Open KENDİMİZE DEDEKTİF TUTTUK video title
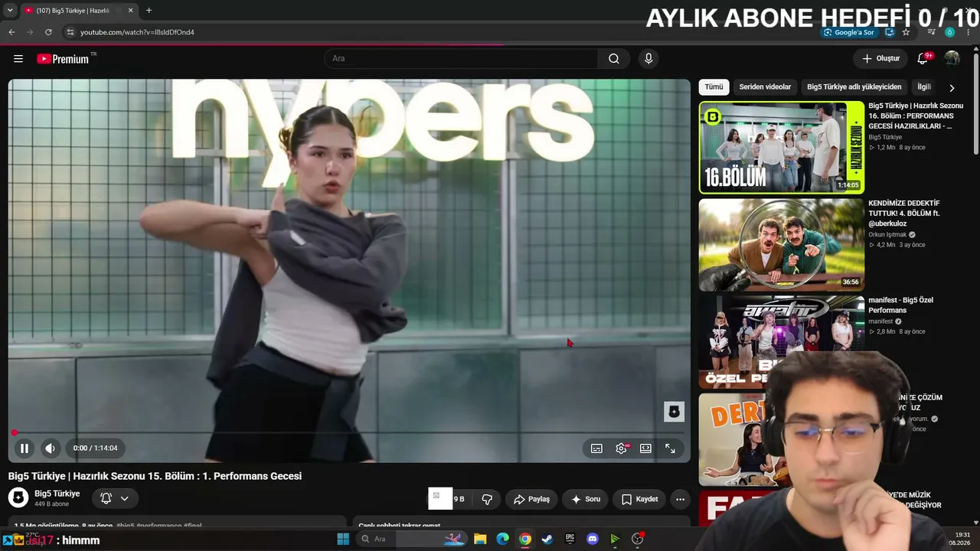This screenshot has width=980, height=551. click(904, 214)
